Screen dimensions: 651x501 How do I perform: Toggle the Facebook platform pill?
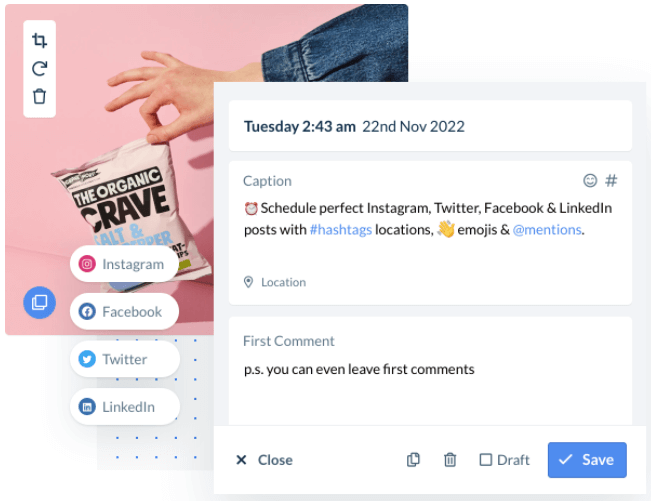tap(124, 311)
